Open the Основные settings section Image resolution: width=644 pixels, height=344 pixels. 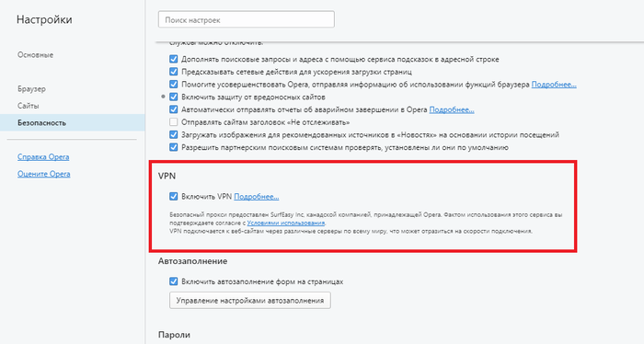[x=35, y=55]
